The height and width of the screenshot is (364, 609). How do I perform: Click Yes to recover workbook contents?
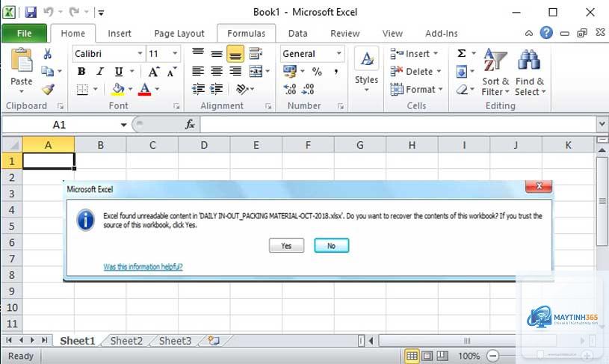(x=286, y=245)
